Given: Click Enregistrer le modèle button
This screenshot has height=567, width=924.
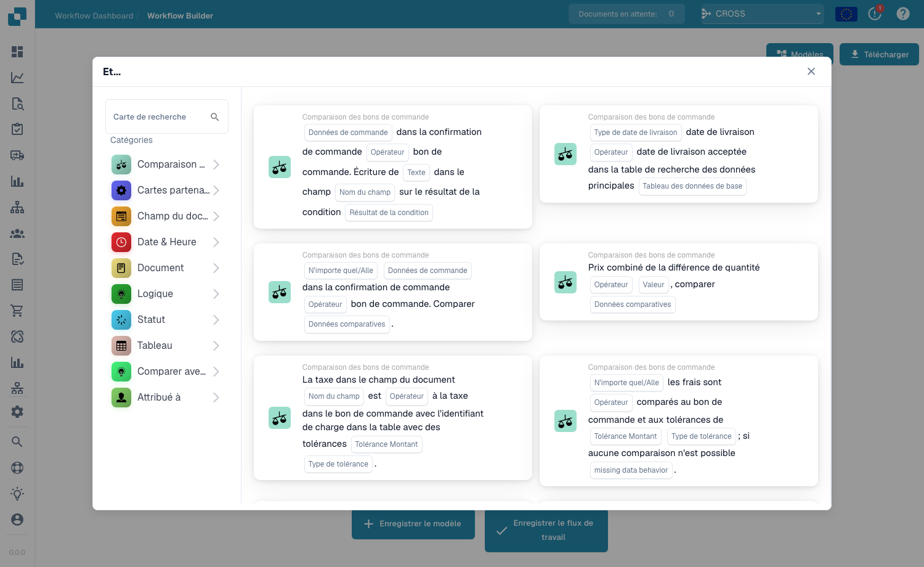Looking at the screenshot, I should click(x=413, y=524).
